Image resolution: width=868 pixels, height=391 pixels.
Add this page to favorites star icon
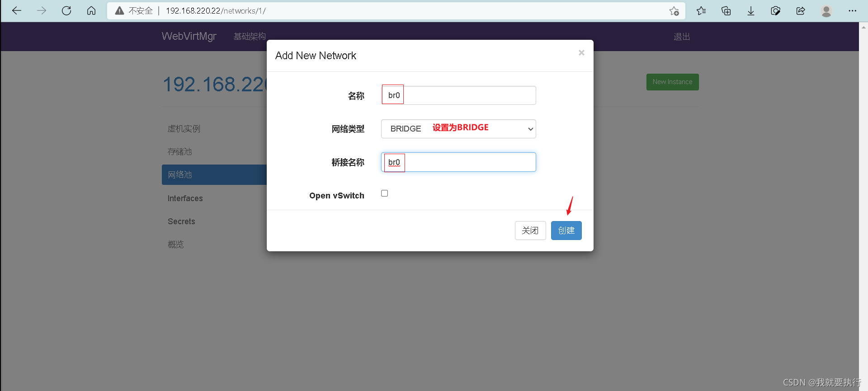674,11
